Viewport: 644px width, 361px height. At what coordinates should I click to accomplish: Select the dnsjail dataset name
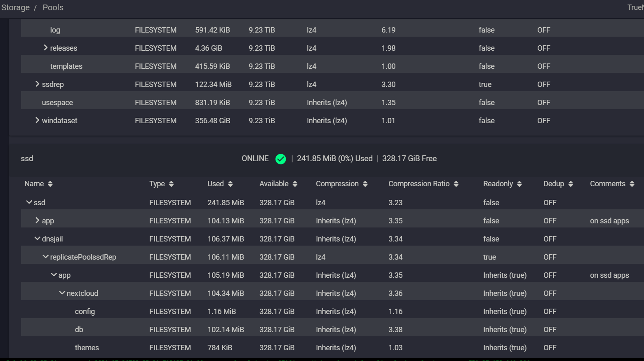[52, 239]
